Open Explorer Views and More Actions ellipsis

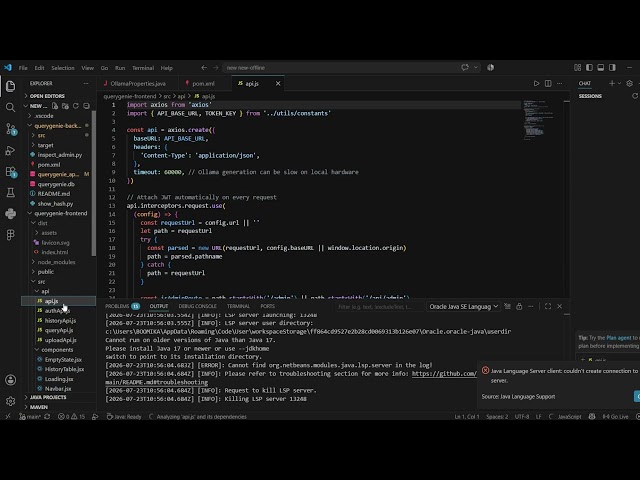pyautogui.click(x=86, y=83)
